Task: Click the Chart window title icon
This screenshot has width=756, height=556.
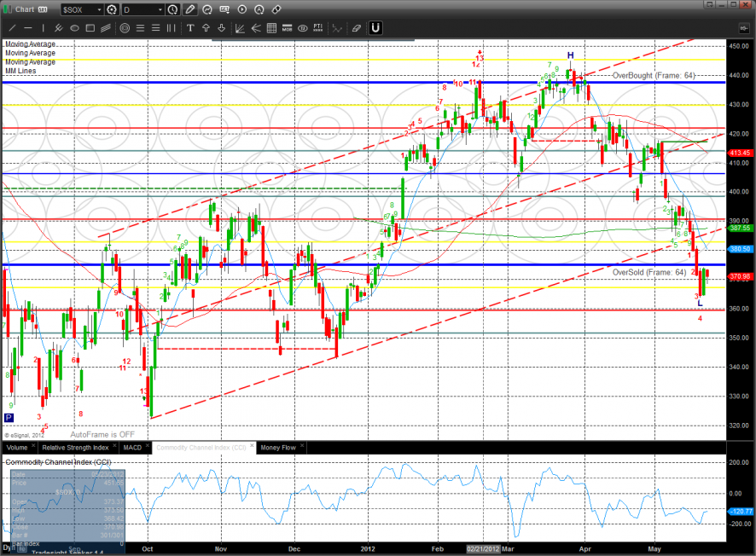Action: click(7, 9)
